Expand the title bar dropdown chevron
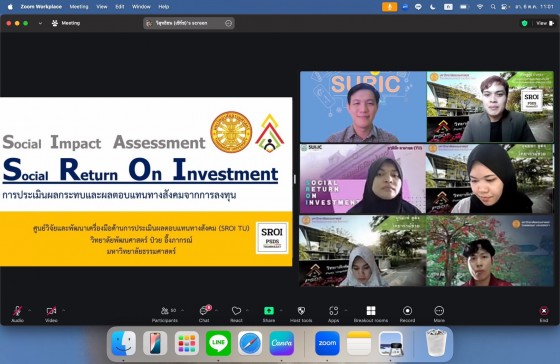Image resolution: width=560 pixels, height=364 pixels. pos(40,23)
